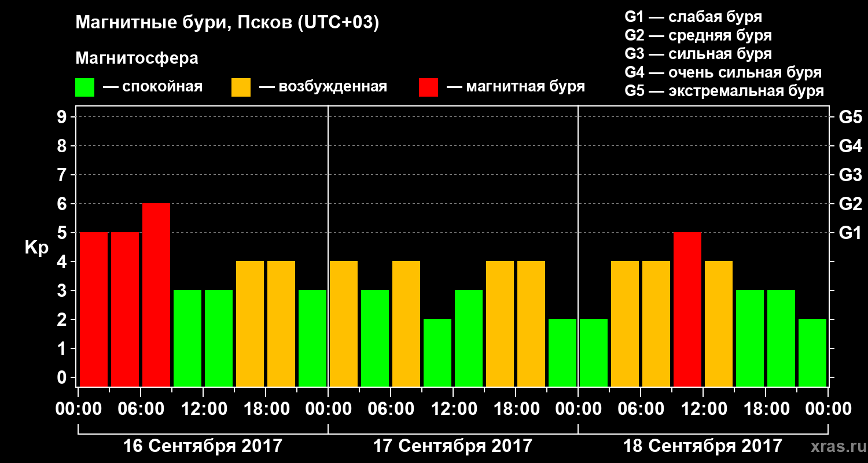Screen dimensions: 868x463
Task: Click the red 'магнитная буря' legend swatch
Action: 428,87
